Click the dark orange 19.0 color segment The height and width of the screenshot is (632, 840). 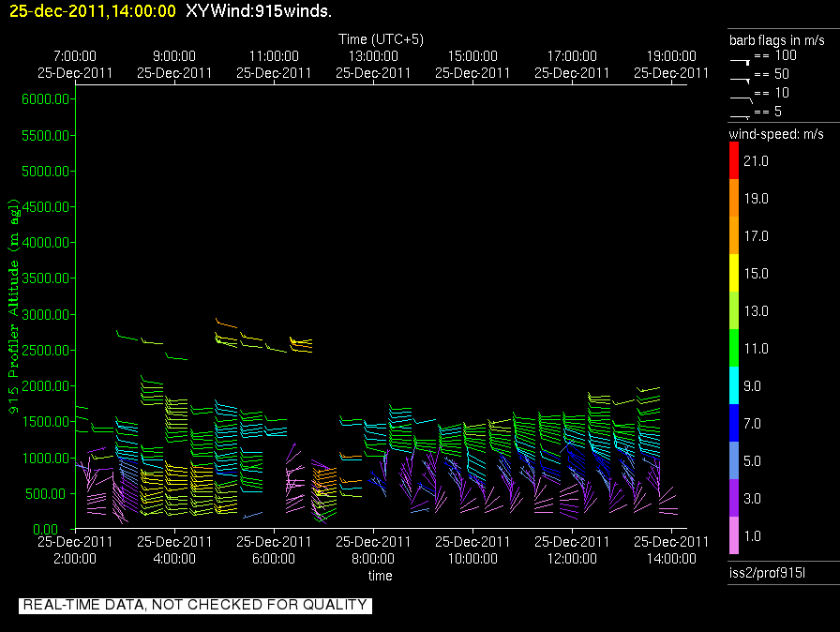tap(734, 198)
